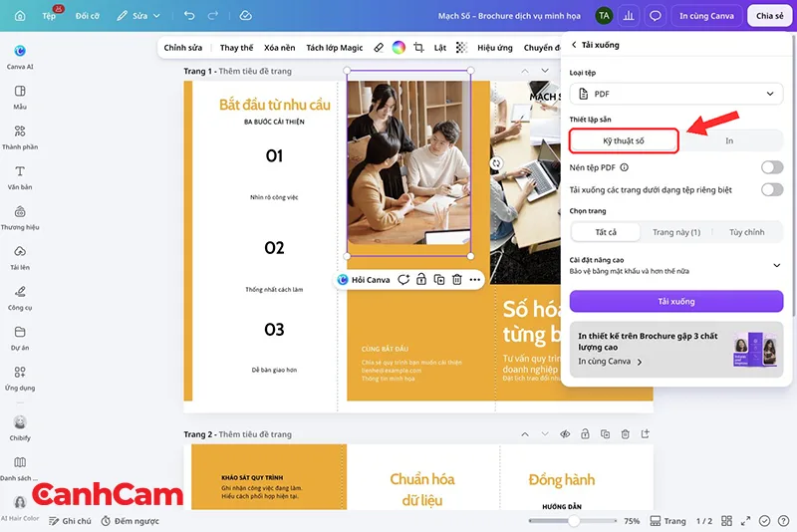Move Trang 2 up chevron
The height and width of the screenshot is (532, 797).
(525, 434)
